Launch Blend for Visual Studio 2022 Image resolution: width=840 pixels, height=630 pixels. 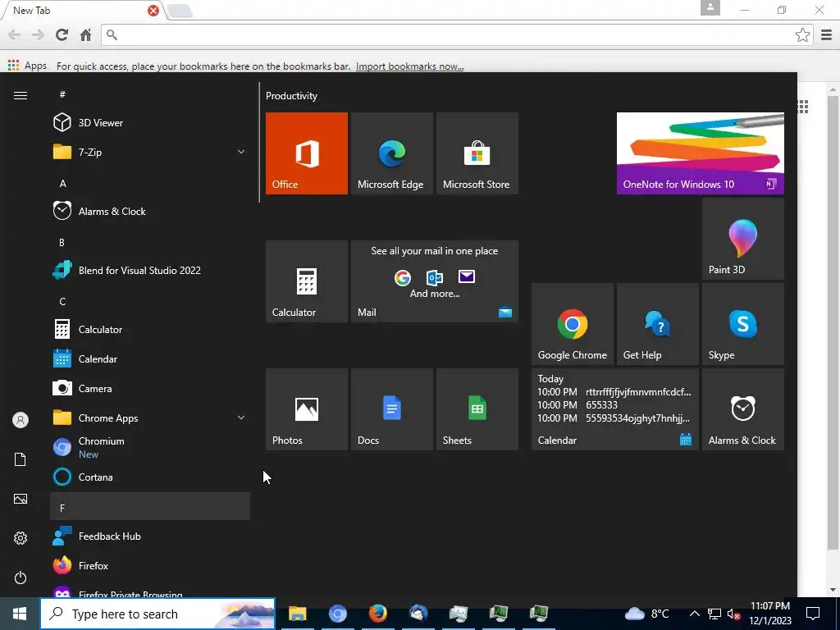[150, 270]
